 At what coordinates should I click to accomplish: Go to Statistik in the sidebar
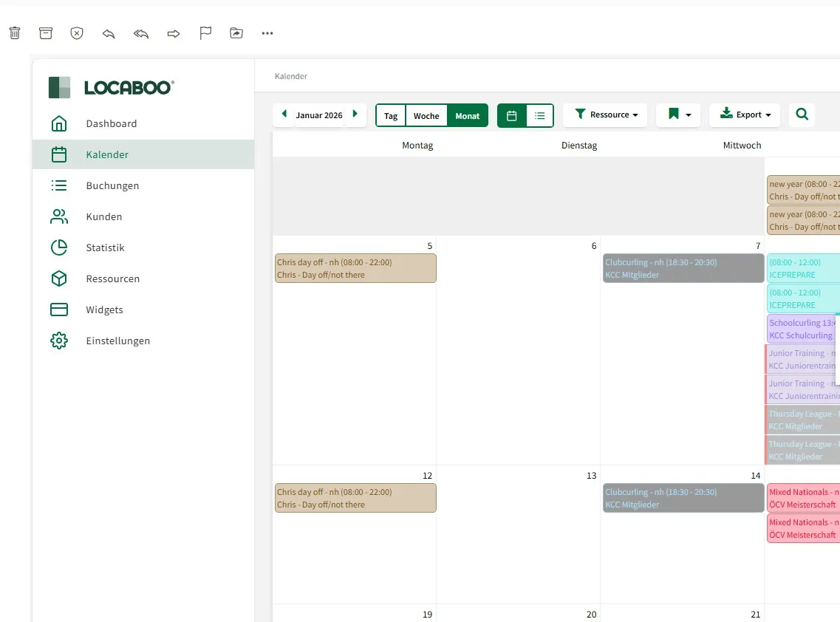pos(105,247)
